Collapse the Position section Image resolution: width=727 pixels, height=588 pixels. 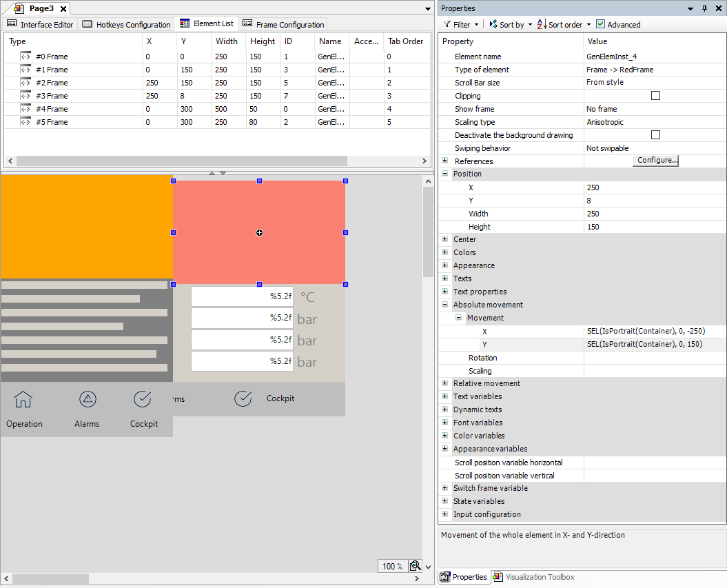[444, 174]
